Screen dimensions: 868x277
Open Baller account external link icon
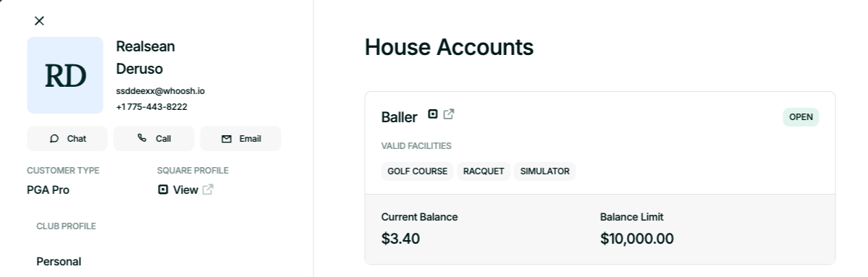(449, 114)
